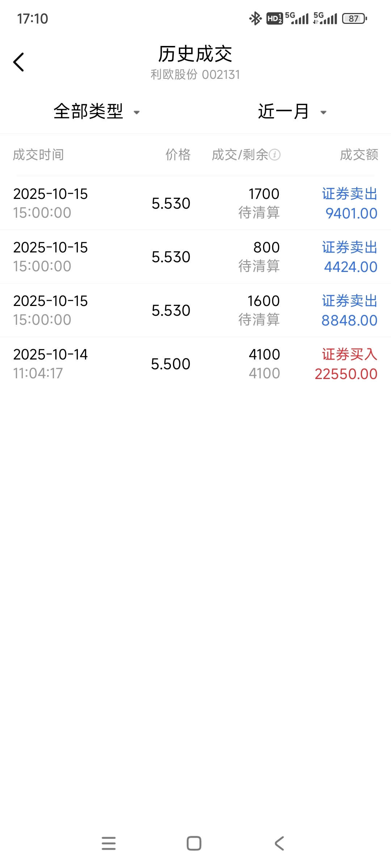Open the 1600-share sell record for 8848.00
The height and width of the screenshot is (868, 391).
click(x=195, y=310)
